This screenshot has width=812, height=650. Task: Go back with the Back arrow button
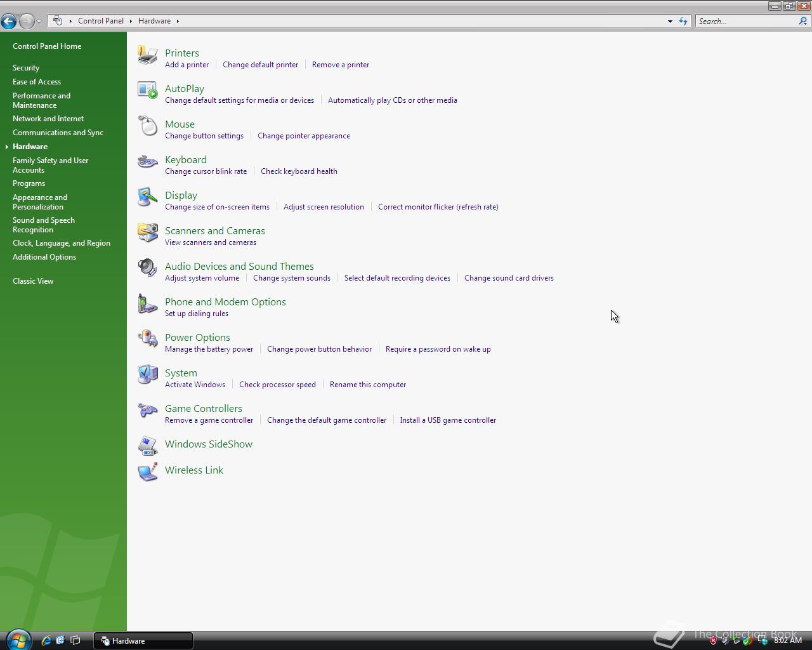click(x=9, y=21)
